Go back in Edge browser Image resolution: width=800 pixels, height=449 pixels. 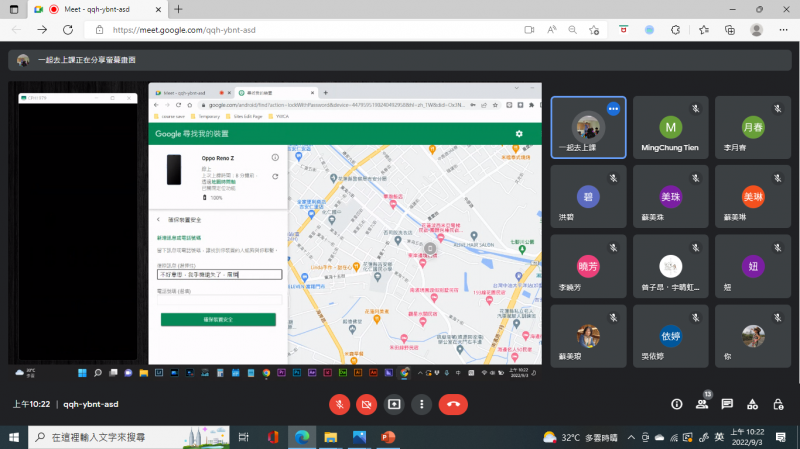click(16, 30)
